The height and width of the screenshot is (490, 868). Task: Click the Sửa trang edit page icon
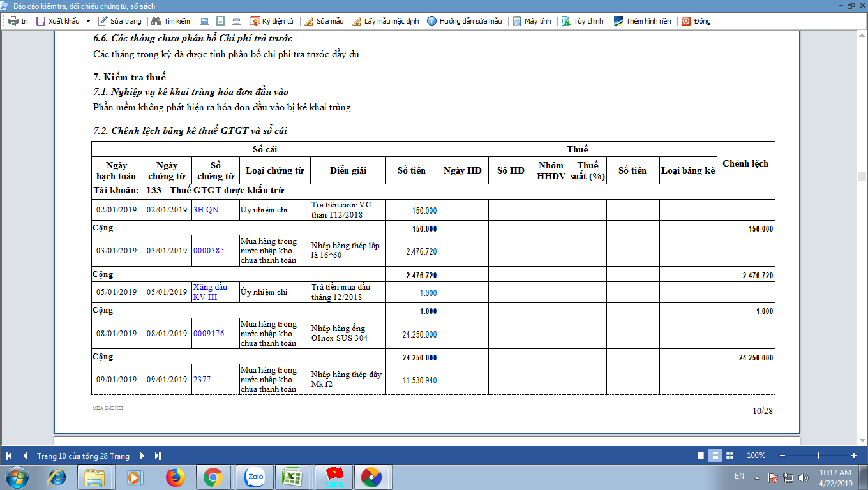point(103,21)
